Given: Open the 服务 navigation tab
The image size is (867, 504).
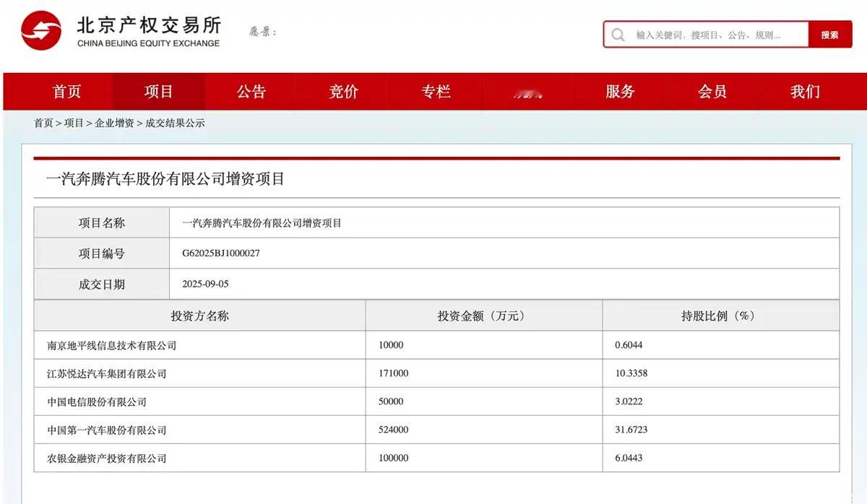Looking at the screenshot, I should 621,92.
